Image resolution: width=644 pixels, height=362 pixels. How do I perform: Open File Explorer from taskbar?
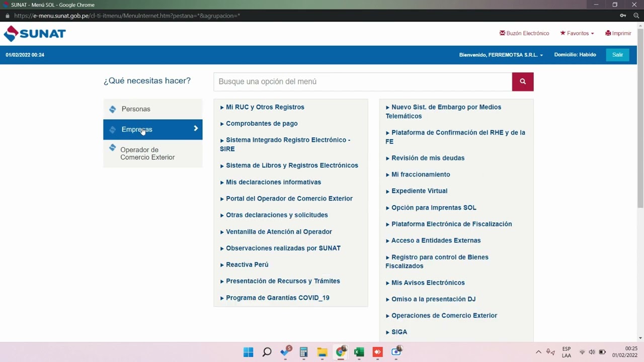(x=322, y=352)
